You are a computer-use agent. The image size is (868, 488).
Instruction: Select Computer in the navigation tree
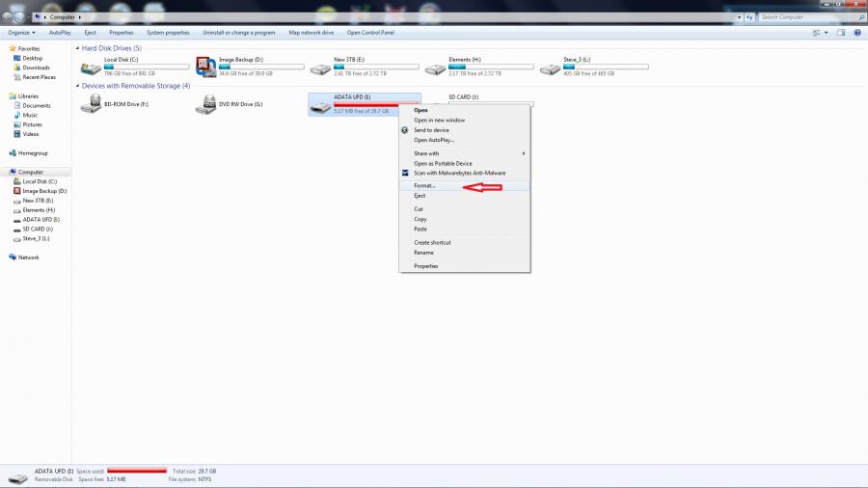click(31, 172)
